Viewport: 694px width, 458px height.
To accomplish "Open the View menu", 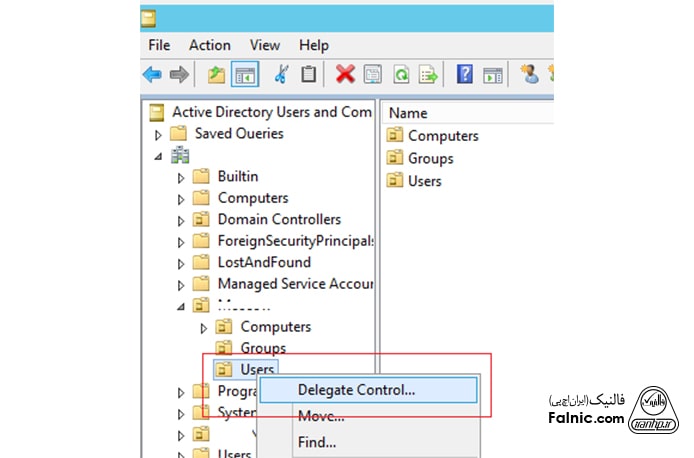I will pyautogui.click(x=265, y=45).
